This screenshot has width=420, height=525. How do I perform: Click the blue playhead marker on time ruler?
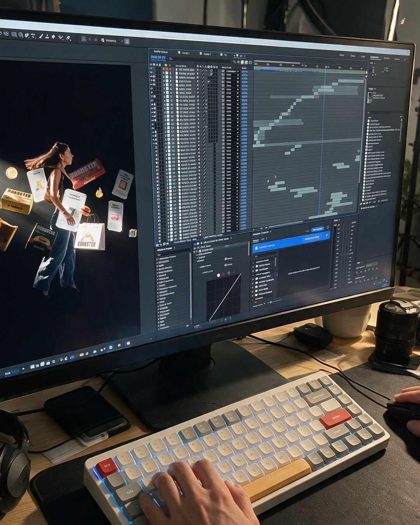tap(326, 67)
